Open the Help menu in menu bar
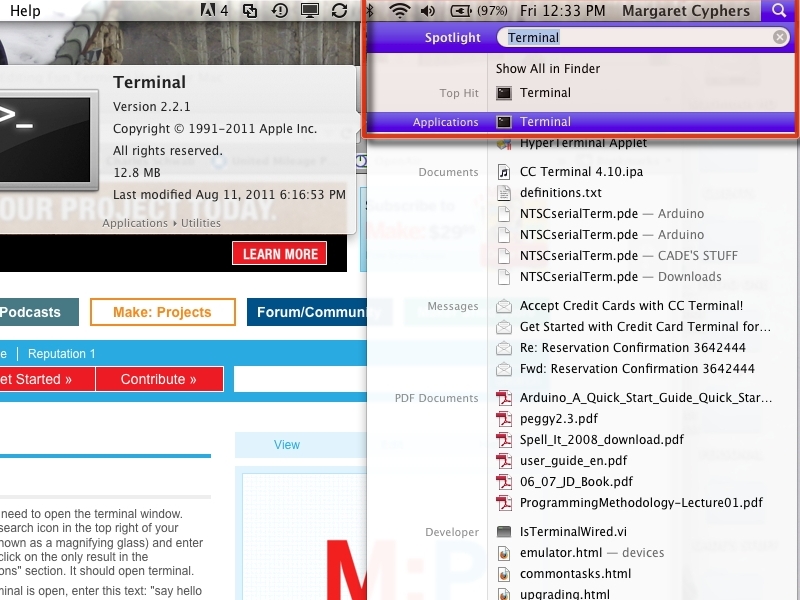 tap(25, 10)
